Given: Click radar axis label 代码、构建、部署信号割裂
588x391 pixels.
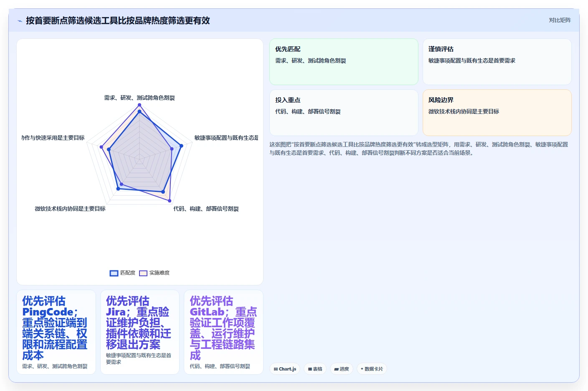Looking at the screenshot, I should click(x=206, y=209).
